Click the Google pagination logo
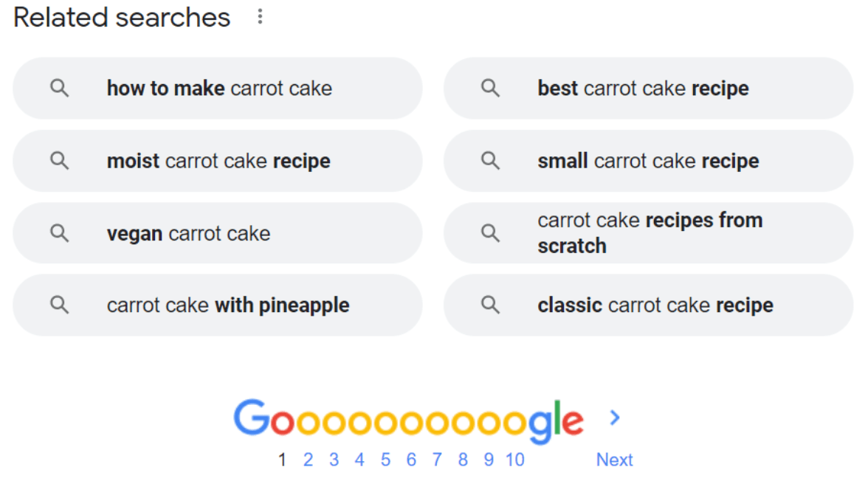Image resolution: width=868 pixels, height=481 pixels. click(408, 421)
